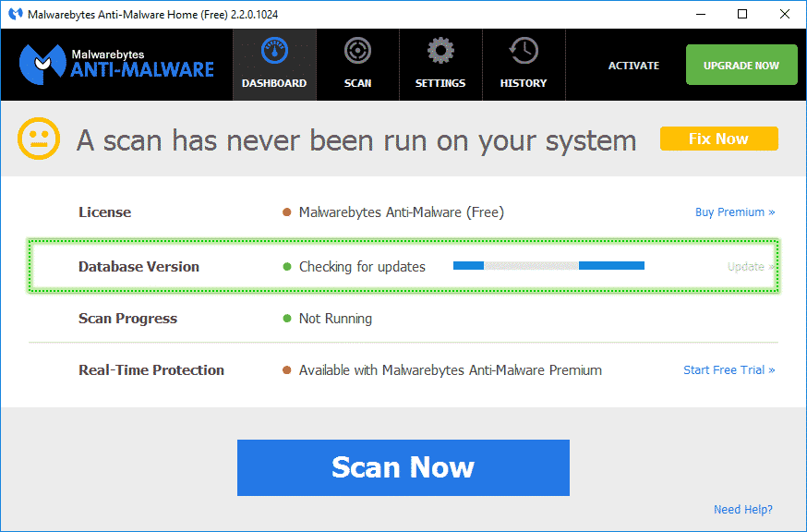Open the Buy Premium link
This screenshot has width=807, height=532.
pos(734,212)
